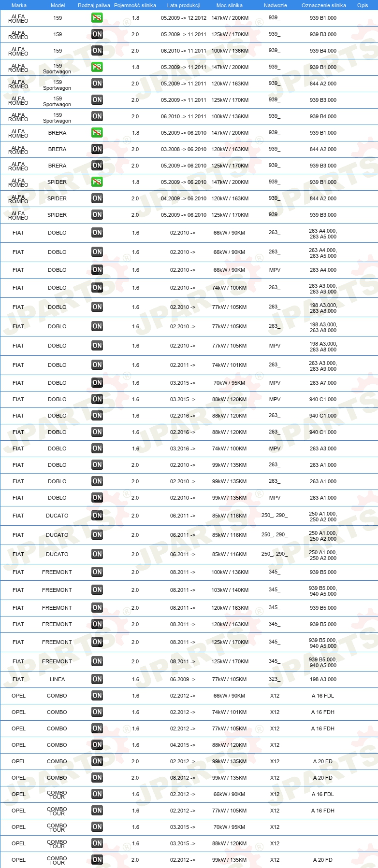Click the 100kW / 136KM cell in the FREEMONT row
Screen dimensions: 378x868
(230, 572)
